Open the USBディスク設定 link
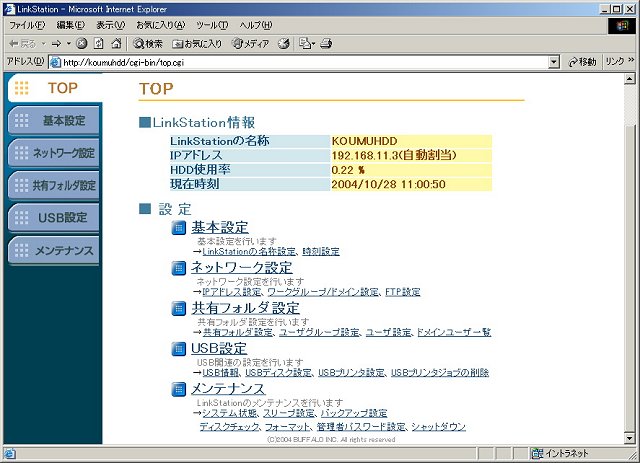This screenshot has width=640, height=463. (278, 372)
